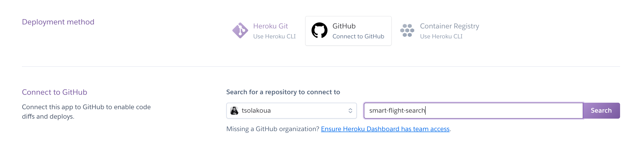Click the Heroku Git diamond icon
The image size is (644, 160).
tap(240, 30)
